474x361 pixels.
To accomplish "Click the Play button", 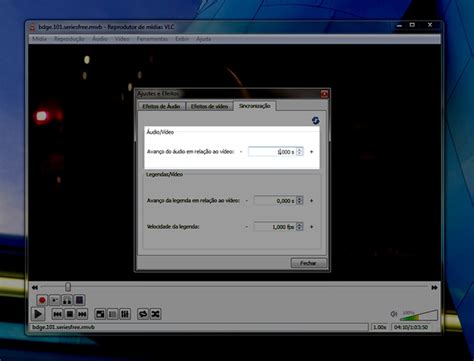I will click(x=38, y=314).
